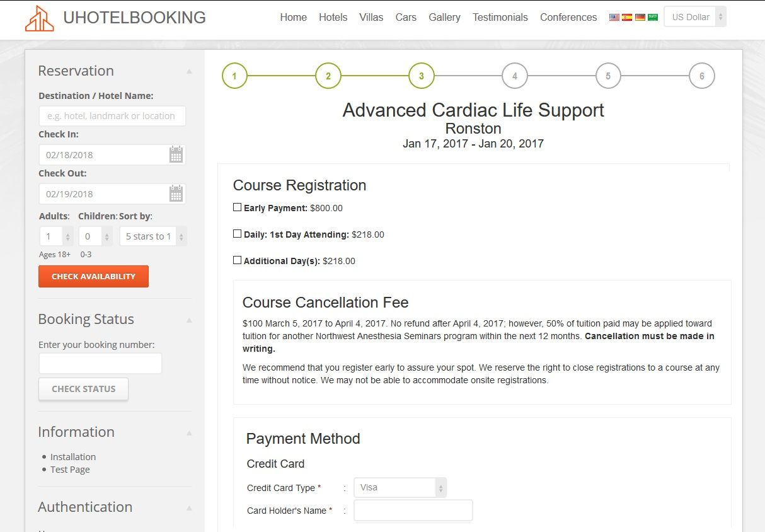Open the US Dollar currency dropdown

click(695, 17)
